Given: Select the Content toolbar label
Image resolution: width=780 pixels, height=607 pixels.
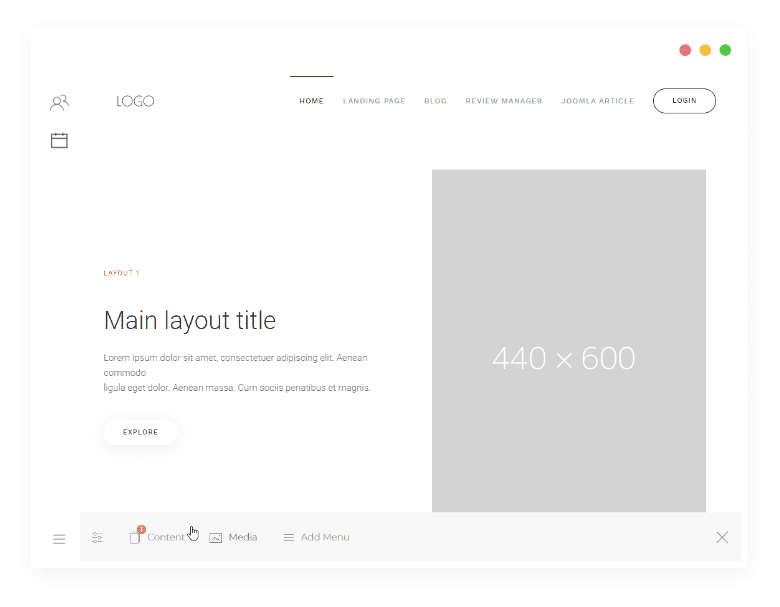Looking at the screenshot, I should coord(166,537).
